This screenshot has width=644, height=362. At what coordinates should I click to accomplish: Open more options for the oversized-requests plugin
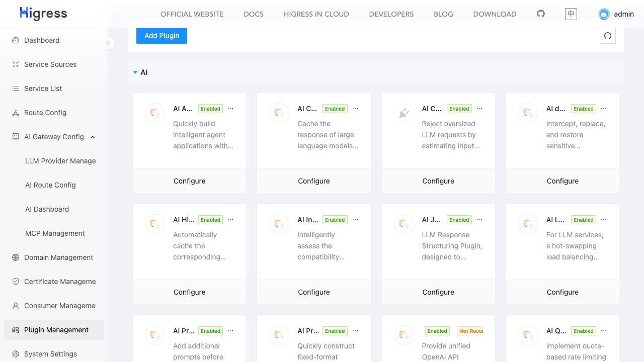[x=479, y=109]
